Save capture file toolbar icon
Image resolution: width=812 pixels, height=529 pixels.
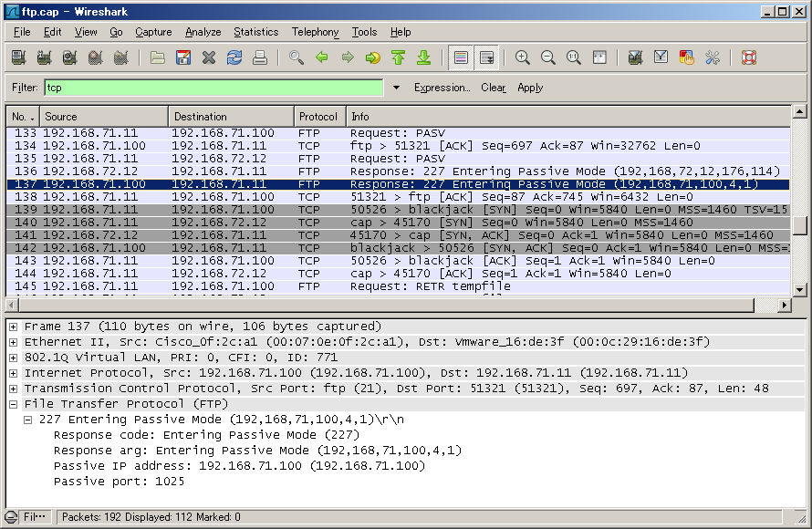coord(183,57)
